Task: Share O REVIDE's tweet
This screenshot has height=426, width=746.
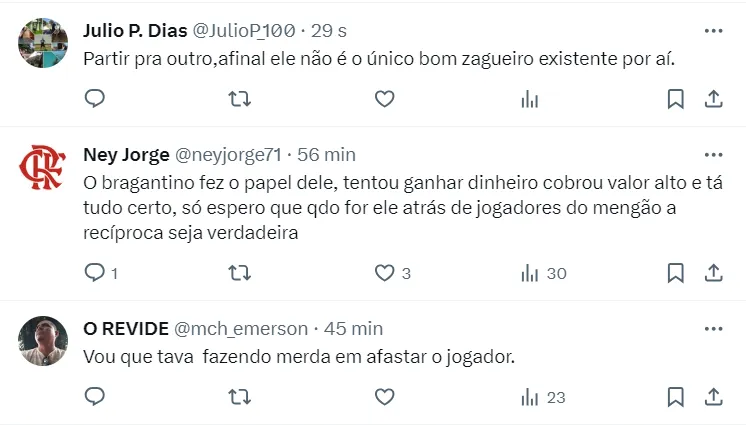Action: (714, 397)
